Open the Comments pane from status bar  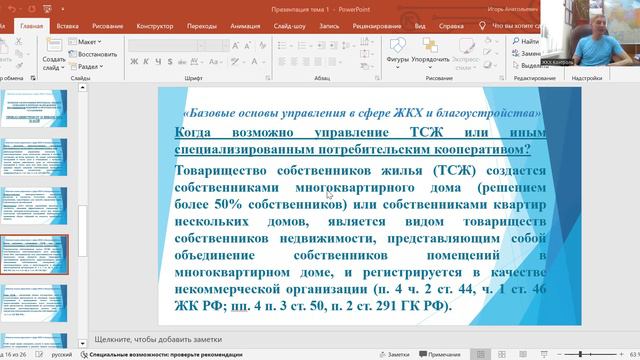[x=440, y=354]
